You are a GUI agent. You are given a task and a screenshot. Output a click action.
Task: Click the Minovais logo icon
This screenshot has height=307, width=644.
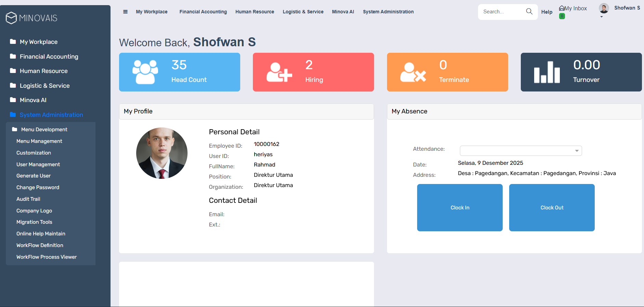tap(11, 18)
